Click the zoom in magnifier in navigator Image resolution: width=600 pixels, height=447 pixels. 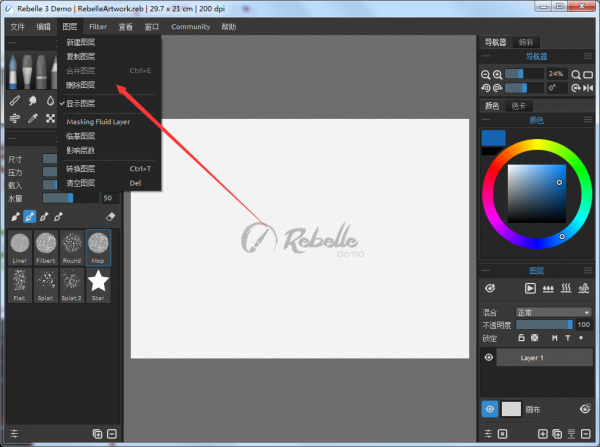pos(497,74)
